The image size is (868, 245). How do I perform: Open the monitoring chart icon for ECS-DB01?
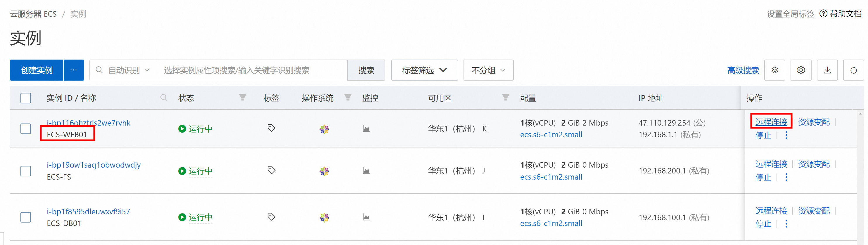point(366,217)
